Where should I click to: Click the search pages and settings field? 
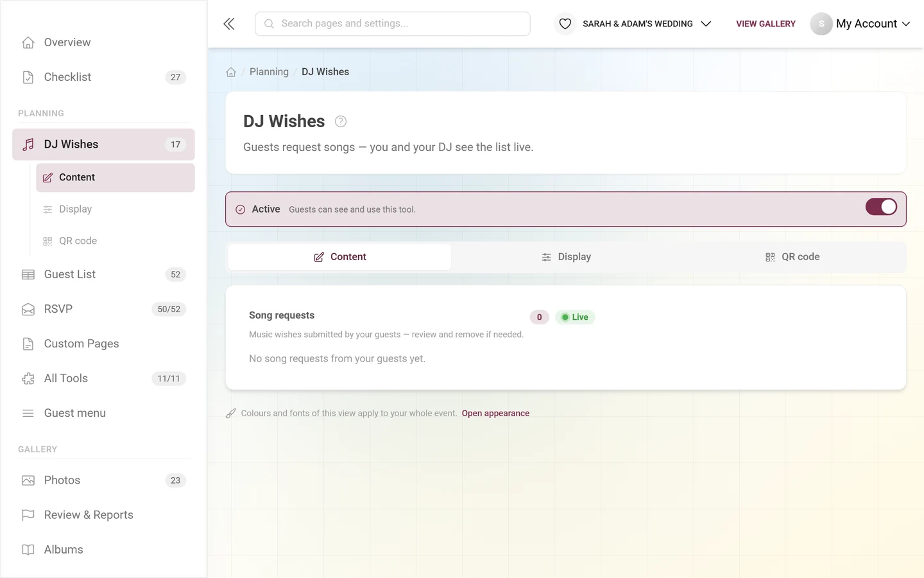[x=393, y=24]
